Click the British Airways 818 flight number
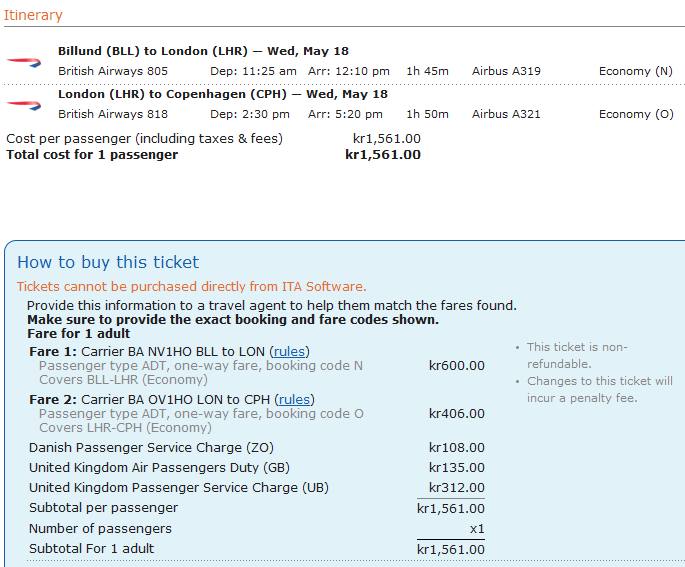Viewport: 685px width, 567px height. click(x=113, y=114)
